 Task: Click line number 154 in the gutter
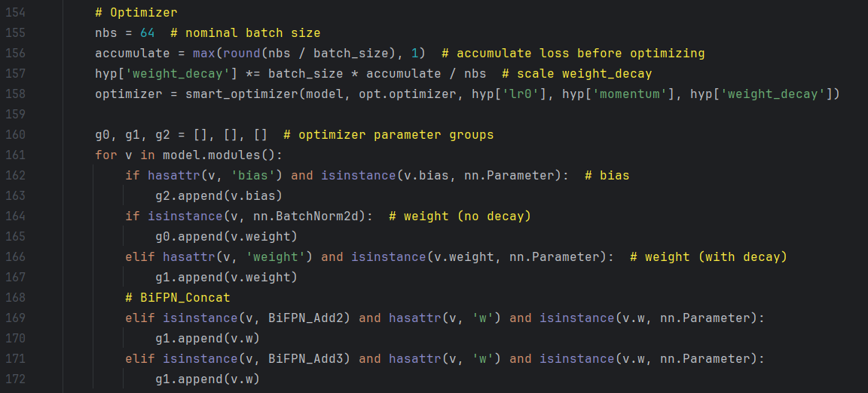16,13
